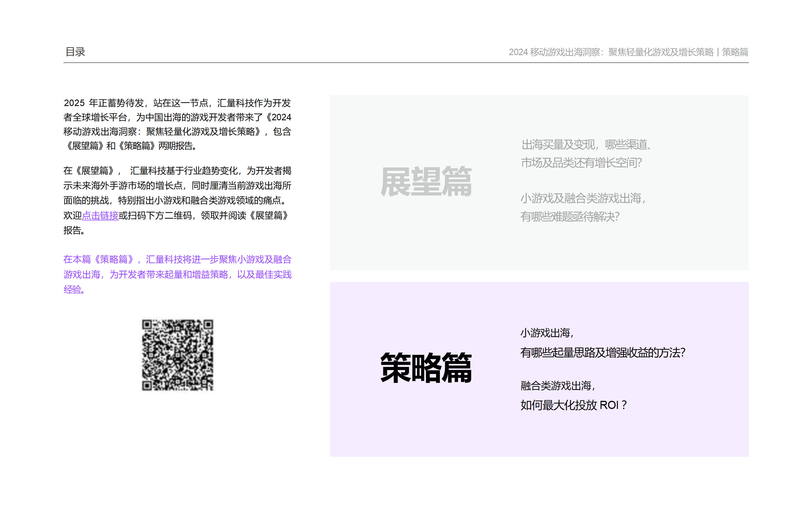This screenshot has width=812, height=520.
Task: Click the paragraph beginning 2025 年正蓄势待发
Action: (x=177, y=124)
